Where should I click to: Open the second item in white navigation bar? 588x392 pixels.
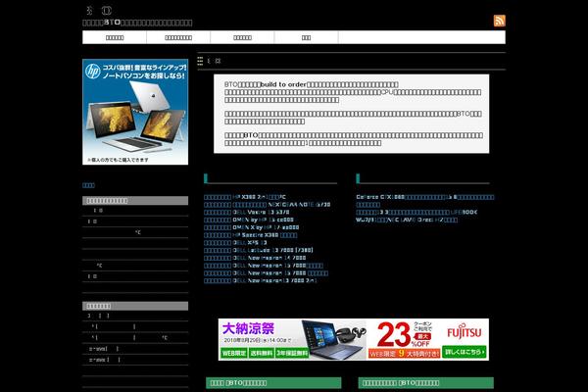[178, 37]
